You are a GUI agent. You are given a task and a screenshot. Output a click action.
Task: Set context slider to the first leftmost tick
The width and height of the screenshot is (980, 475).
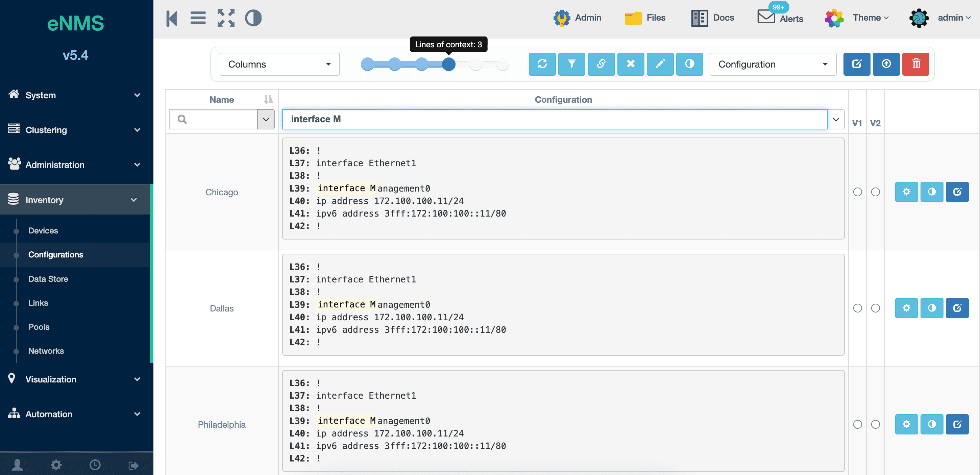pos(368,64)
